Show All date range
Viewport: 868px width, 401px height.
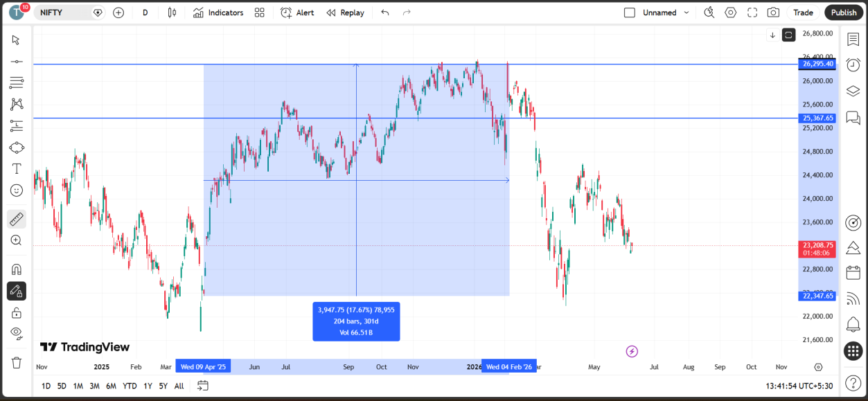pyautogui.click(x=179, y=386)
